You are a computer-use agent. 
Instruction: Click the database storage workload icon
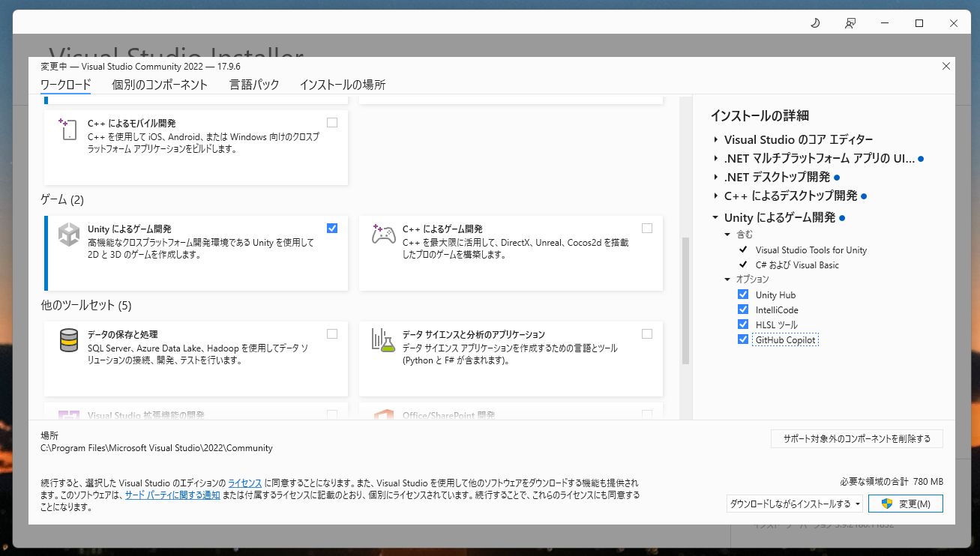69,340
